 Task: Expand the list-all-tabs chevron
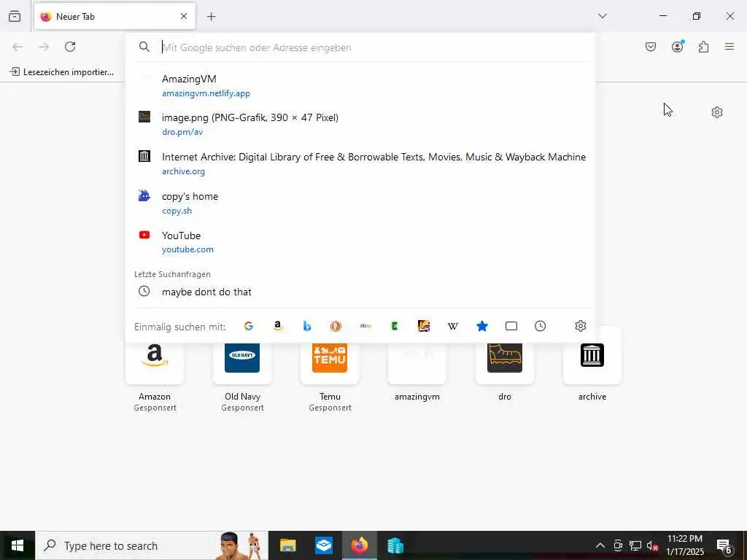[x=603, y=16]
